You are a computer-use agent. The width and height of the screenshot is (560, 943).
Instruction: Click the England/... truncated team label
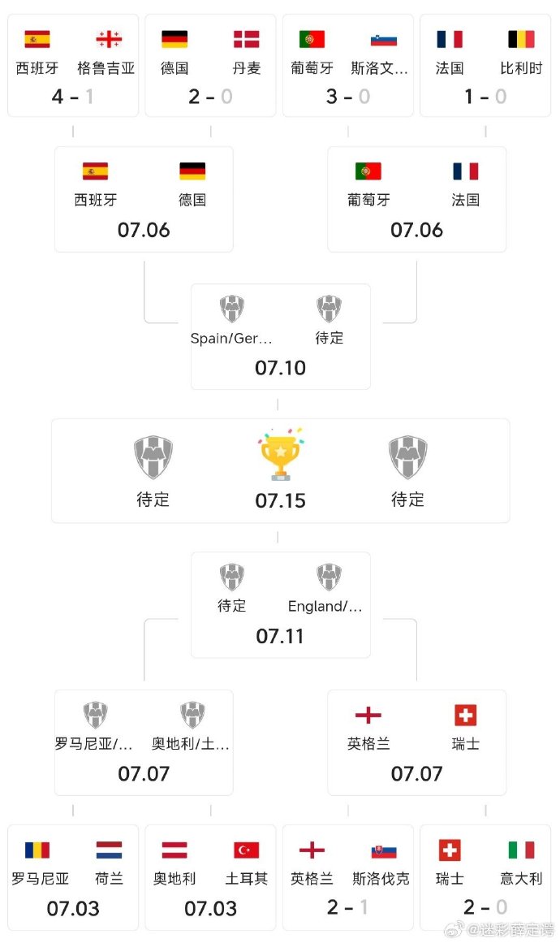click(325, 606)
